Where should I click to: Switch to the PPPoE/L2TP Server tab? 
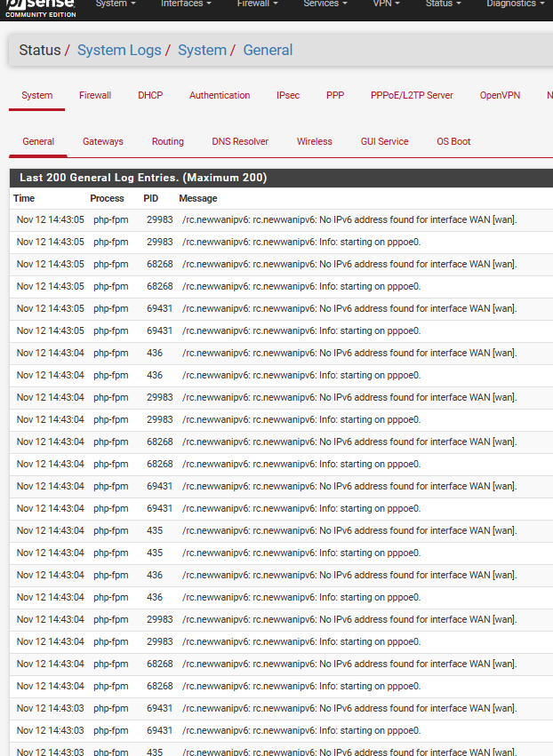412,95
